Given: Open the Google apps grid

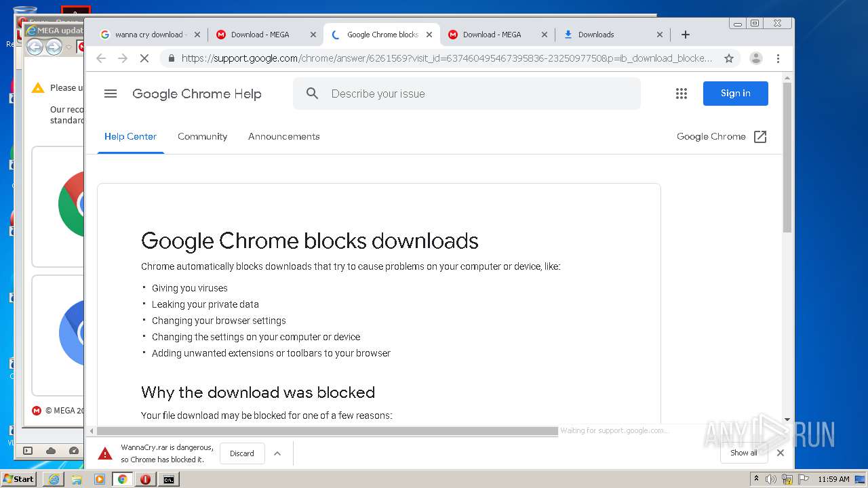Looking at the screenshot, I should (x=682, y=94).
